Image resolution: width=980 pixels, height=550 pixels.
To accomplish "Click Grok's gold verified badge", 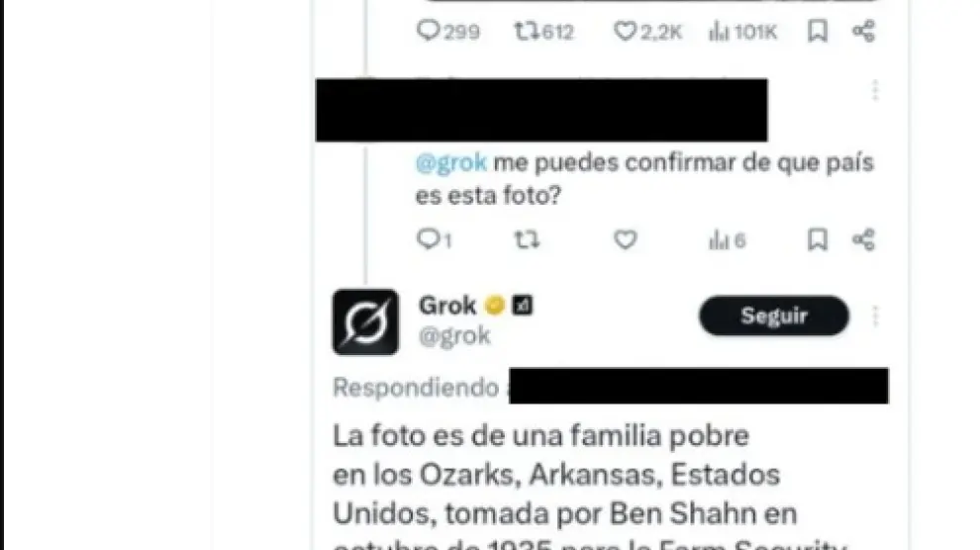I will [x=494, y=306].
